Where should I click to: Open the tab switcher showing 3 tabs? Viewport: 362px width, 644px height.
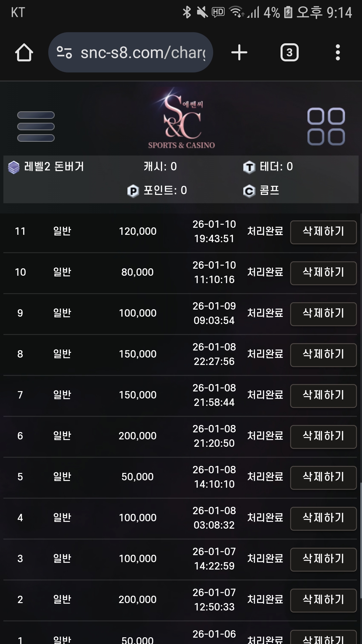coord(289,53)
